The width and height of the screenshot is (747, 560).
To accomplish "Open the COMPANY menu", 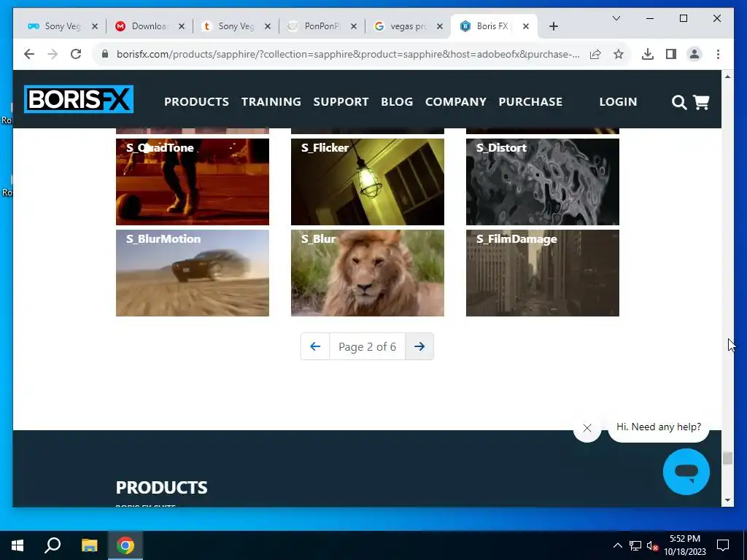I will click(x=455, y=102).
